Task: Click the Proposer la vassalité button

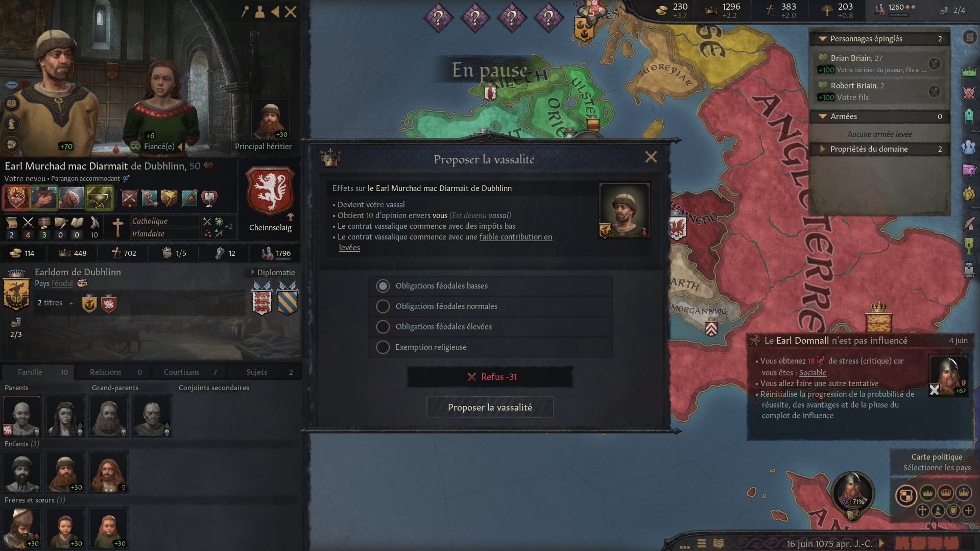Action: (x=490, y=408)
